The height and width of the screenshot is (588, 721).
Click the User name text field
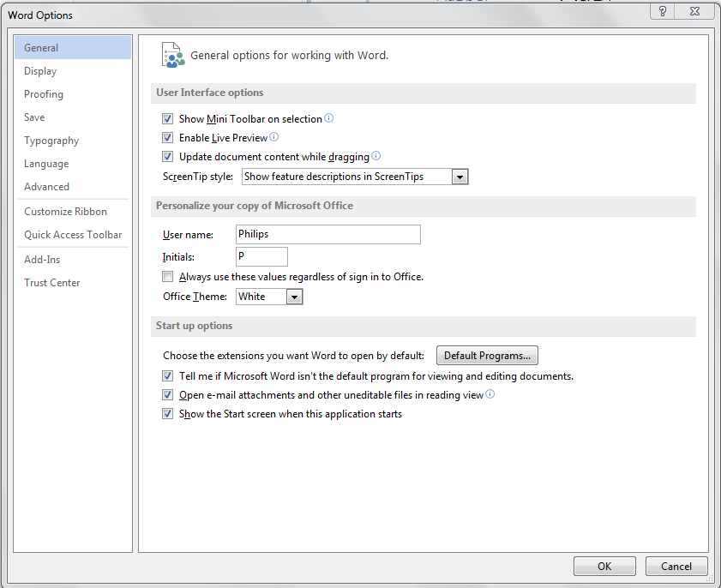[x=327, y=234]
